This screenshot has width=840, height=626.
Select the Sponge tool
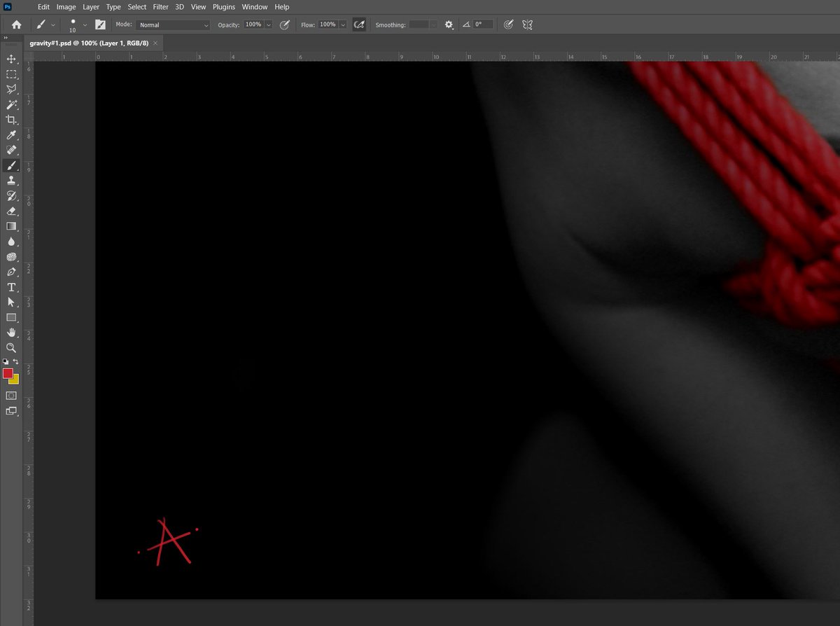point(11,256)
